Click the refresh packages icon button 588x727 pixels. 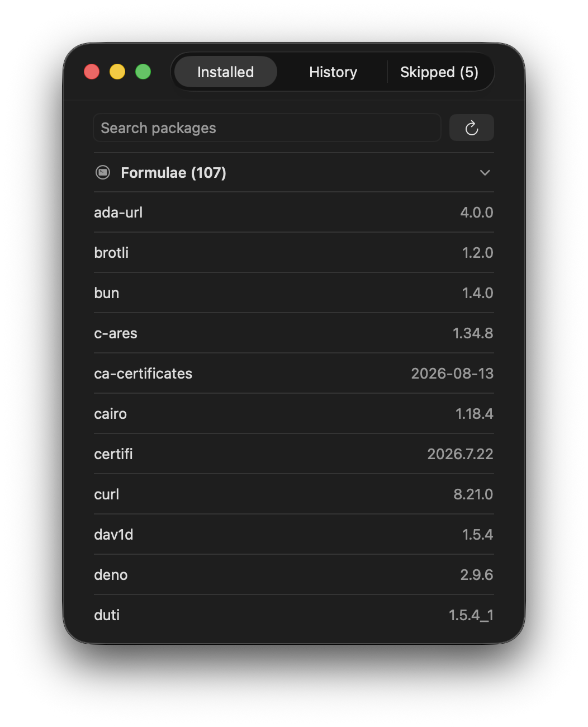[x=471, y=128]
